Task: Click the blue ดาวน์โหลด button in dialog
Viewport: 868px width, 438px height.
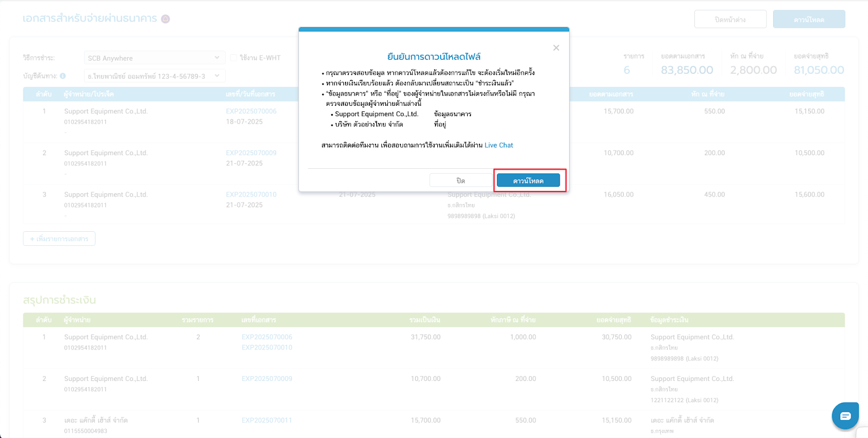Action: 528,181
